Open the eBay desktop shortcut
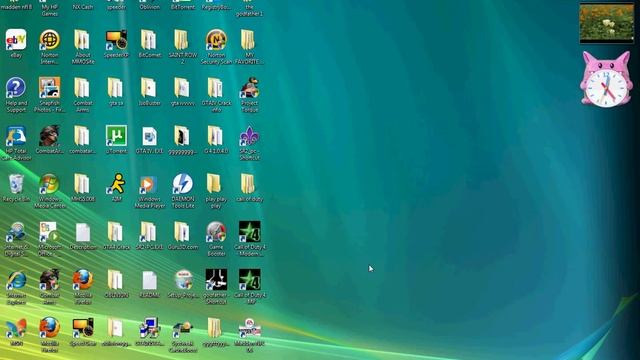Image resolution: width=640 pixels, height=360 pixels. [16, 40]
